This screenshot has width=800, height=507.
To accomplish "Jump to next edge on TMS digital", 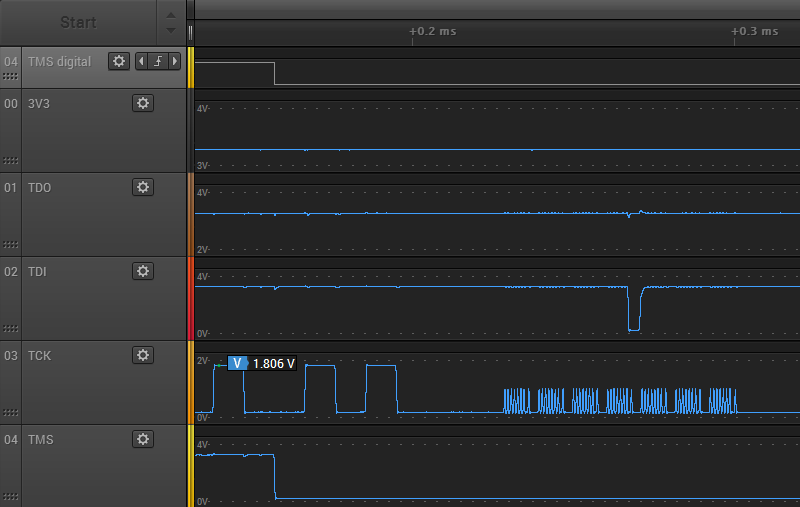I will [174, 61].
